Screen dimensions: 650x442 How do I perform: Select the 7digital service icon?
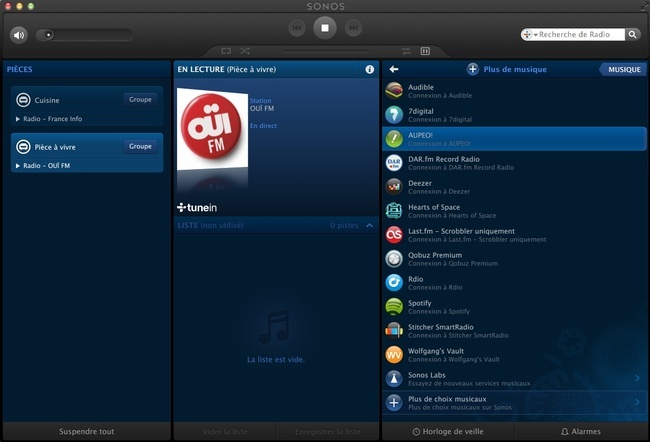[x=394, y=115]
